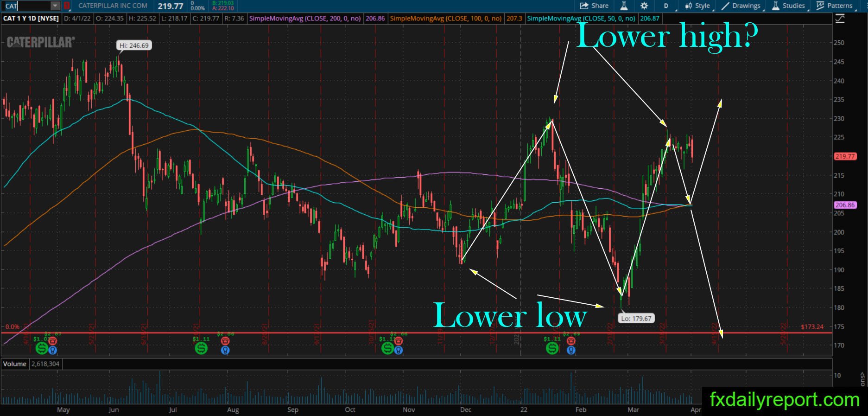Click the 250 label on price axis
The height and width of the screenshot is (416, 868).
[839, 43]
